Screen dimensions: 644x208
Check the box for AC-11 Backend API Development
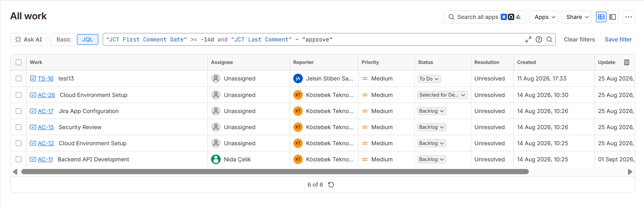[x=19, y=159]
